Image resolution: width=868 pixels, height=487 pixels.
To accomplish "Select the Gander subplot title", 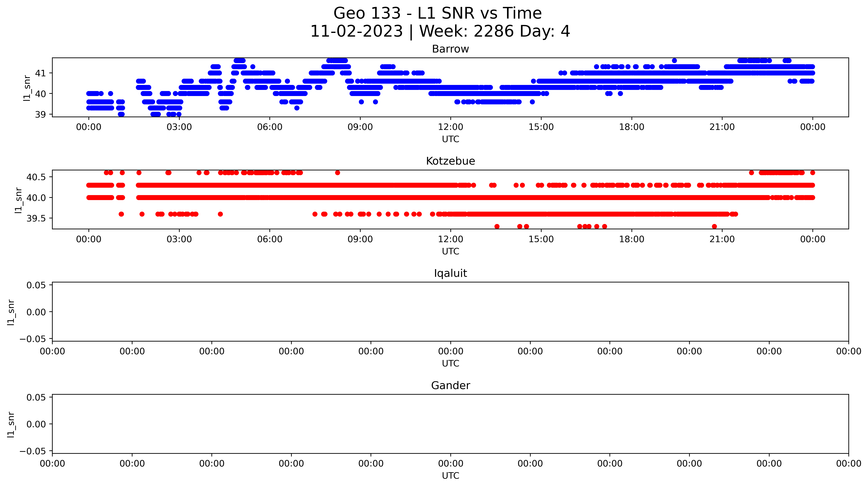I will pos(451,386).
